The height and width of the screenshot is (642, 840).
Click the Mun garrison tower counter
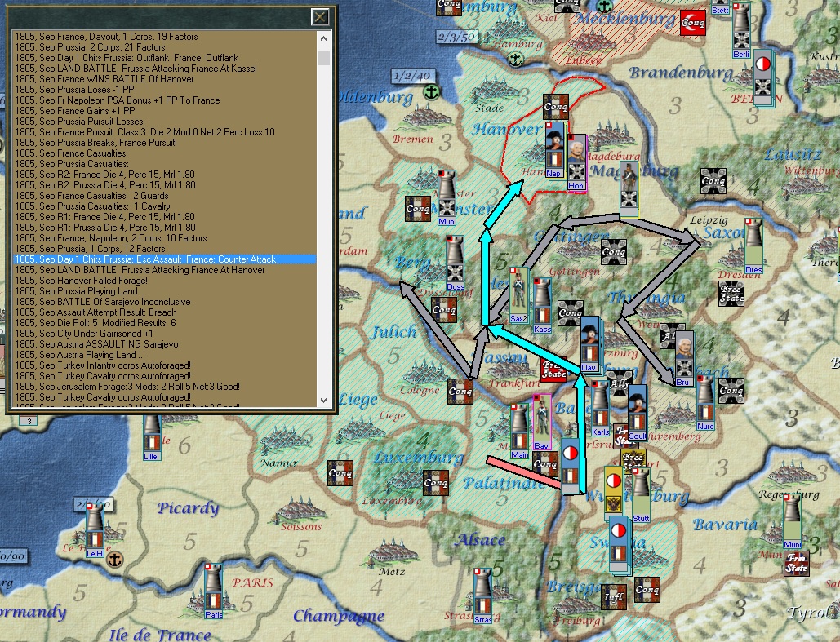point(447,197)
